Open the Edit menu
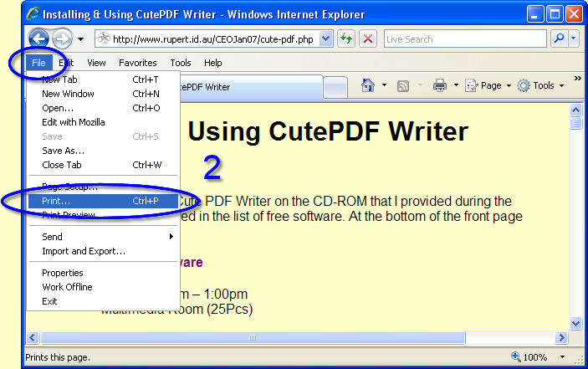 coord(66,63)
